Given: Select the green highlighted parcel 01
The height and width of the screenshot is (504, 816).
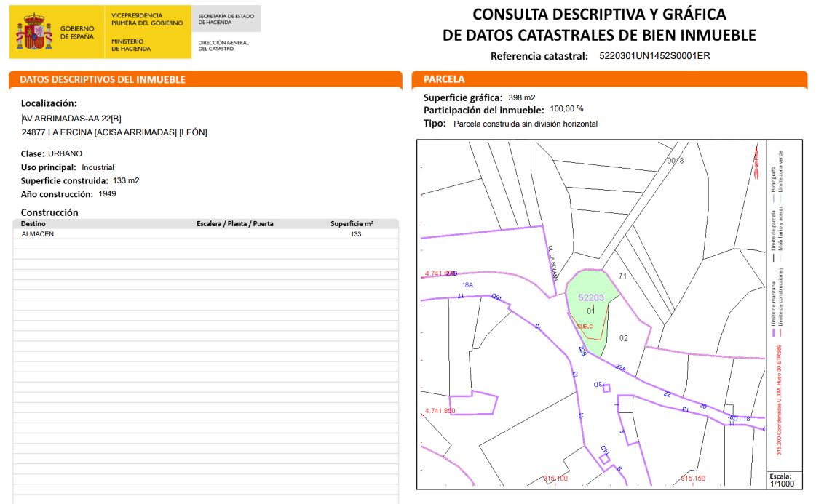Looking at the screenshot, I should click(x=591, y=312).
